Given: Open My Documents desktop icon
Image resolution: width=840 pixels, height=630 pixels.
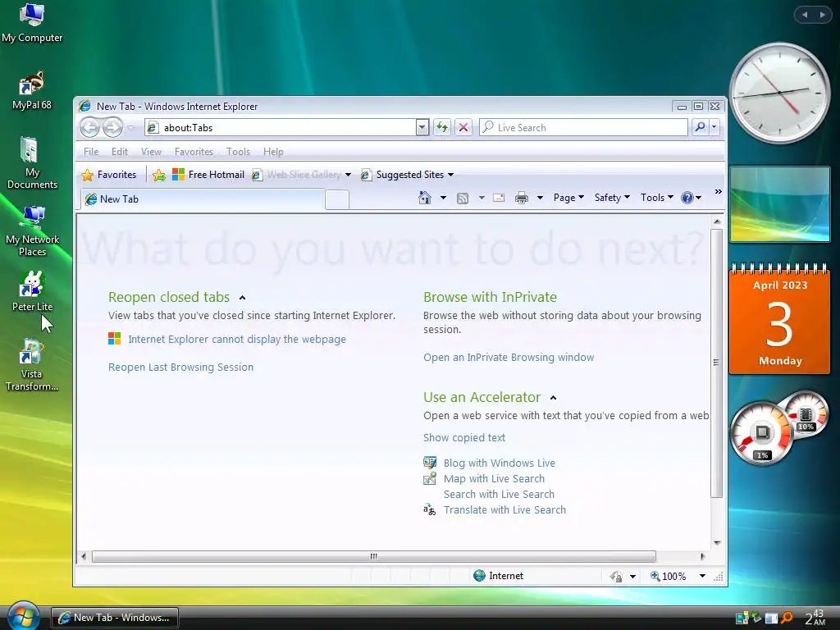Looking at the screenshot, I should [x=32, y=163].
